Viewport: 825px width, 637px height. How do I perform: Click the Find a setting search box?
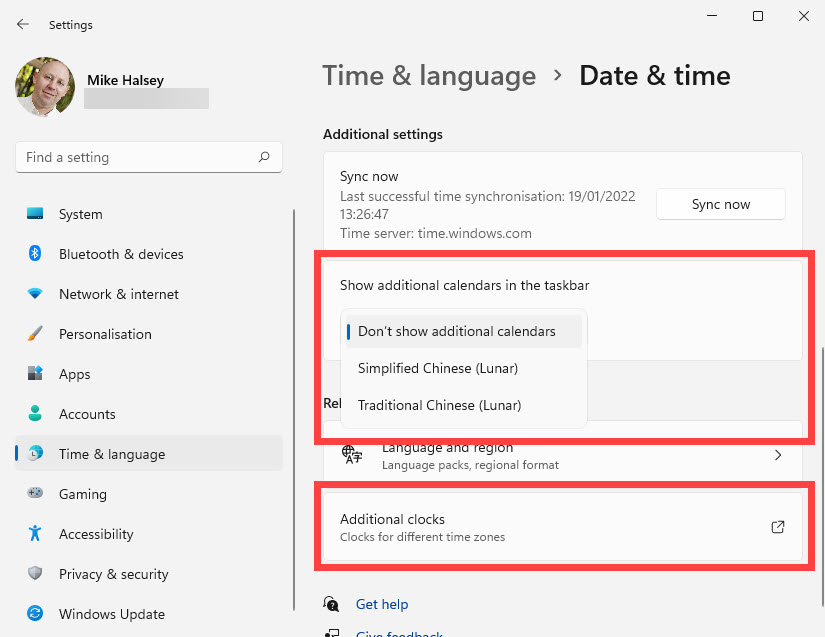[x=140, y=157]
